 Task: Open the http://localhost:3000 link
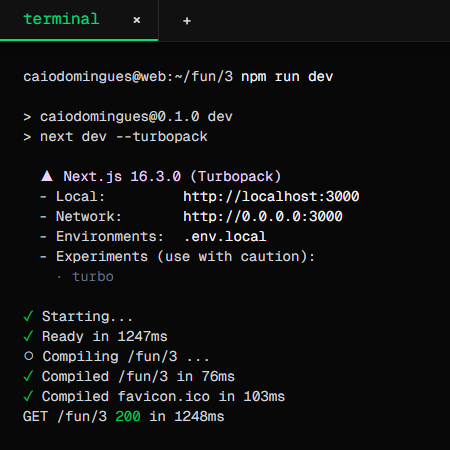(x=271, y=196)
